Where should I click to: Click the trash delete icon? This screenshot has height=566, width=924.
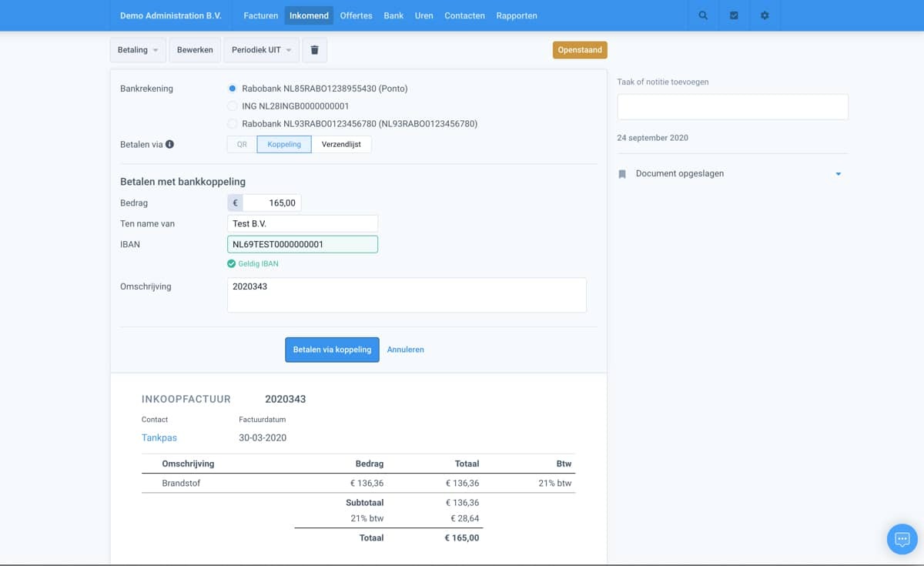[x=314, y=50]
